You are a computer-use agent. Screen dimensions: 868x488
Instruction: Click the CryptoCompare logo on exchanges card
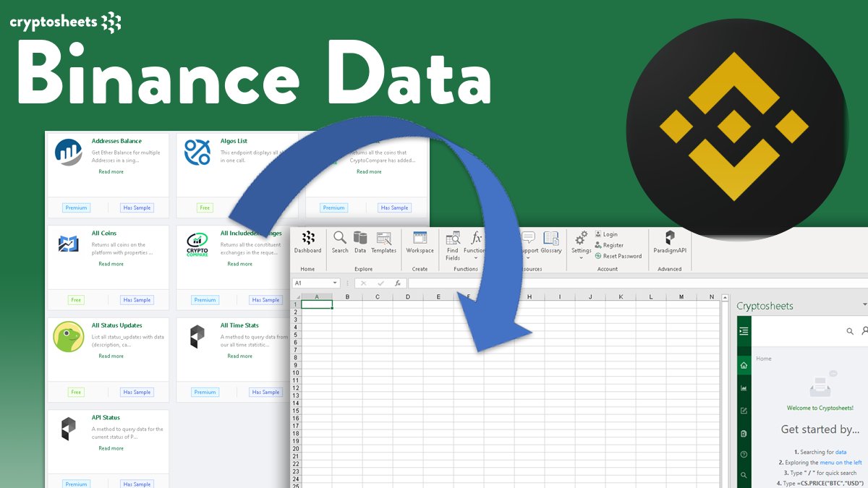[197, 244]
